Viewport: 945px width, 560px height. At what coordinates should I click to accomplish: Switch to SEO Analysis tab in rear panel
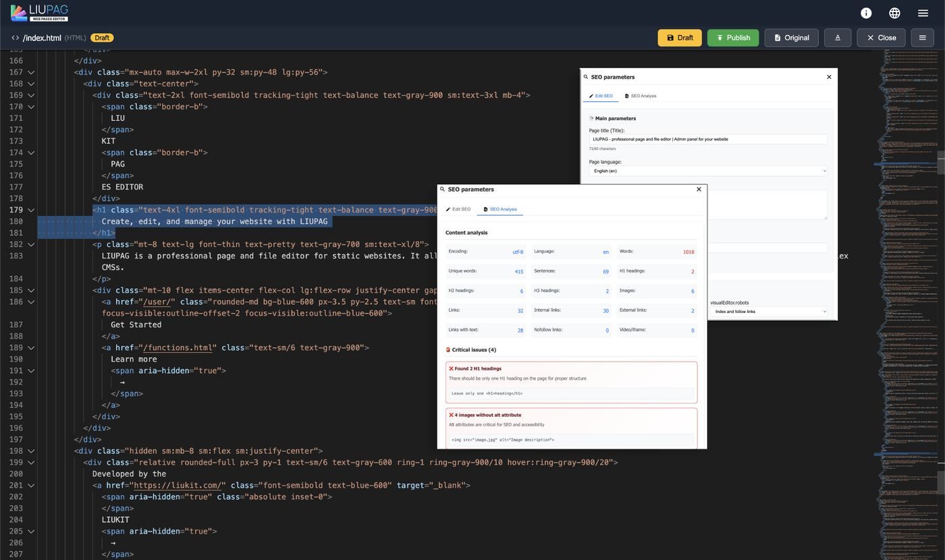(640, 96)
